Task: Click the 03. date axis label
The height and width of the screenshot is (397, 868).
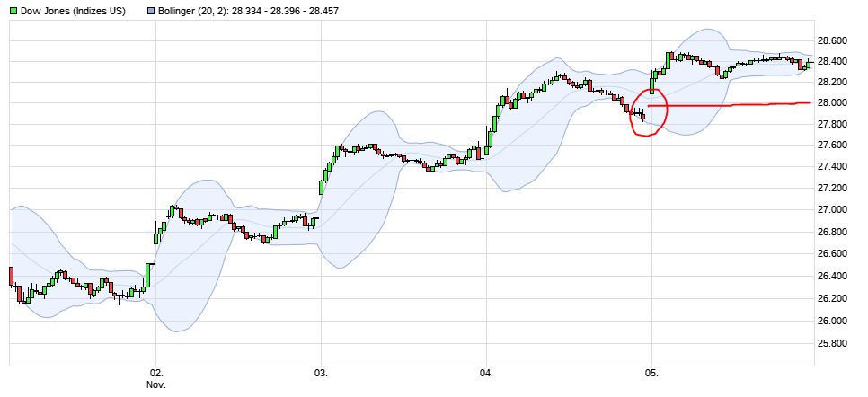Action: click(321, 373)
